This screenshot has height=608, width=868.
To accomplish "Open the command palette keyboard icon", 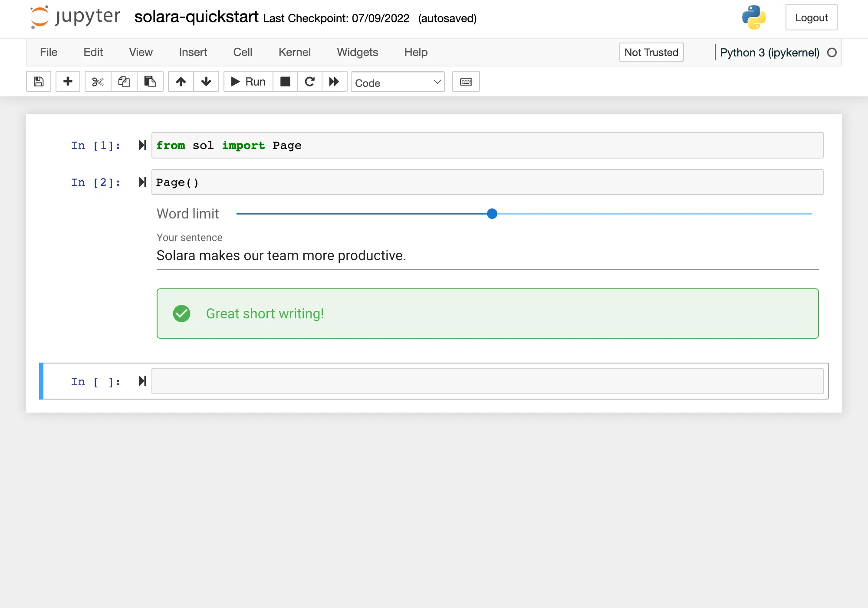I will coord(466,82).
